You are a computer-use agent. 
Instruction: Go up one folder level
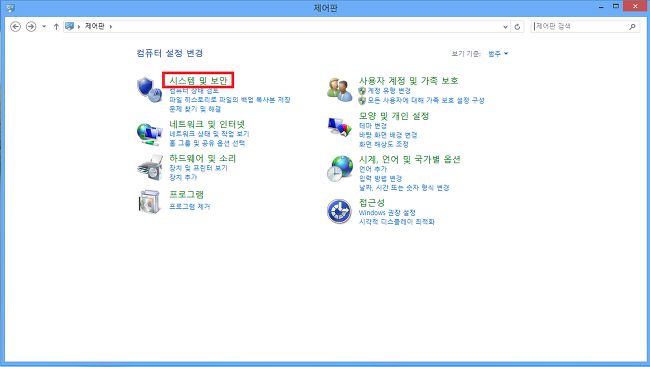tap(56, 27)
